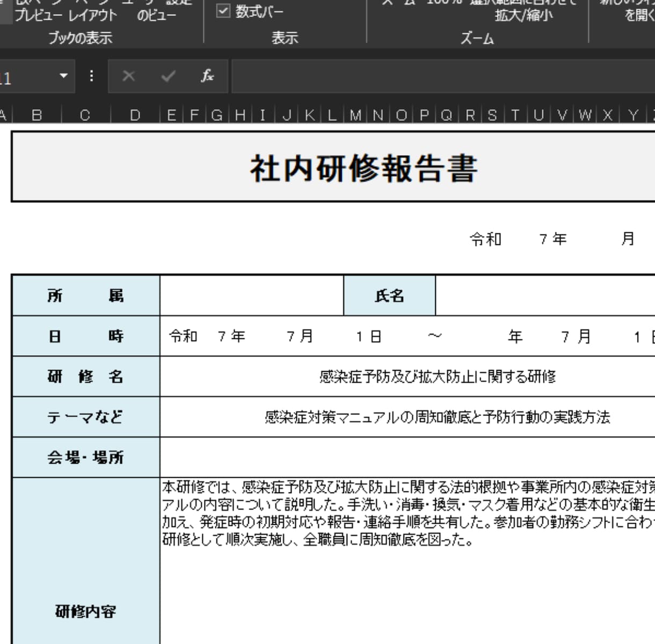Screen dimensions: 655x644
Task: Select column U header
Action: (x=539, y=115)
